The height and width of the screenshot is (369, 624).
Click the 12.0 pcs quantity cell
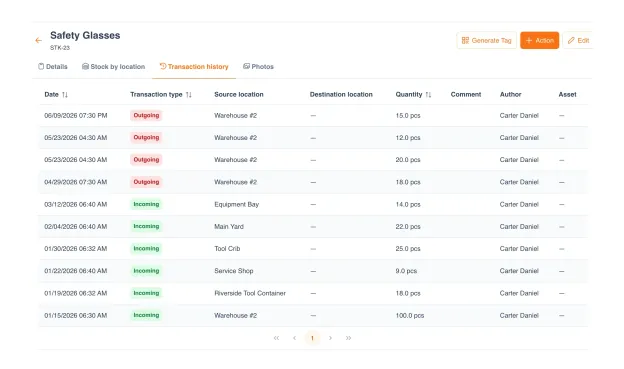pos(408,138)
